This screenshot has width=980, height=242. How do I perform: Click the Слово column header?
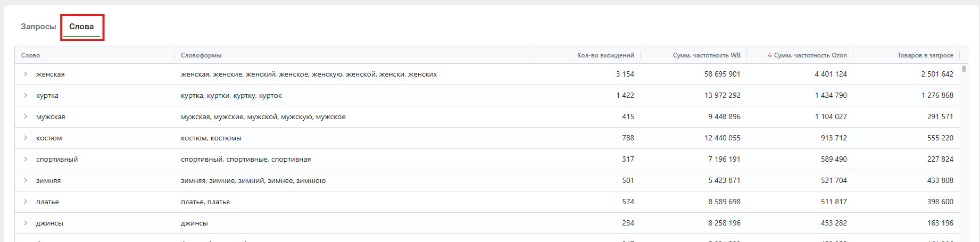point(31,55)
